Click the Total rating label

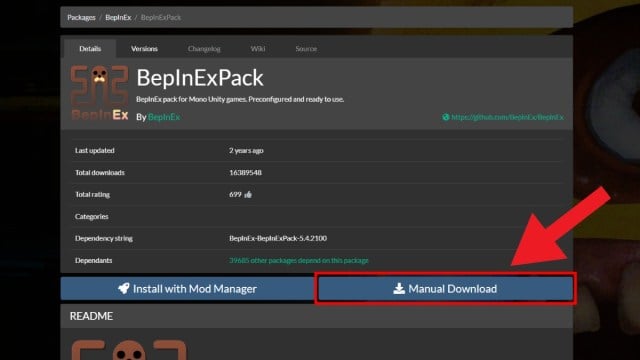pyautogui.click(x=92, y=195)
